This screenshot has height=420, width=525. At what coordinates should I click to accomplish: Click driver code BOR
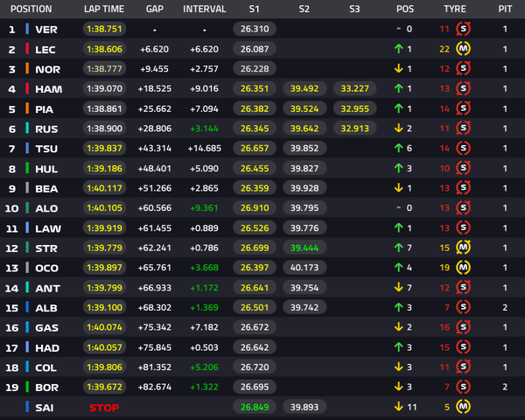click(47, 388)
